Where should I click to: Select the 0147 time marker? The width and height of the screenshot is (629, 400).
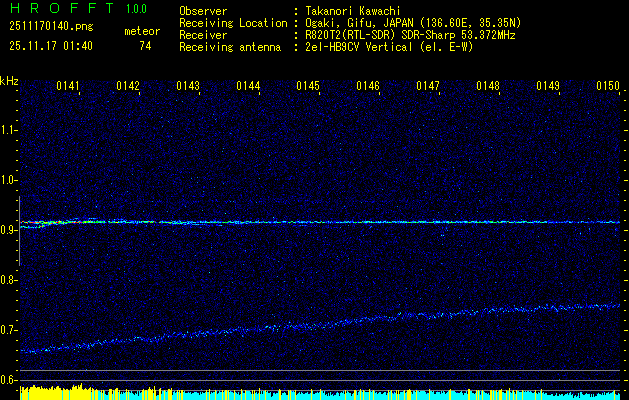tap(428, 87)
